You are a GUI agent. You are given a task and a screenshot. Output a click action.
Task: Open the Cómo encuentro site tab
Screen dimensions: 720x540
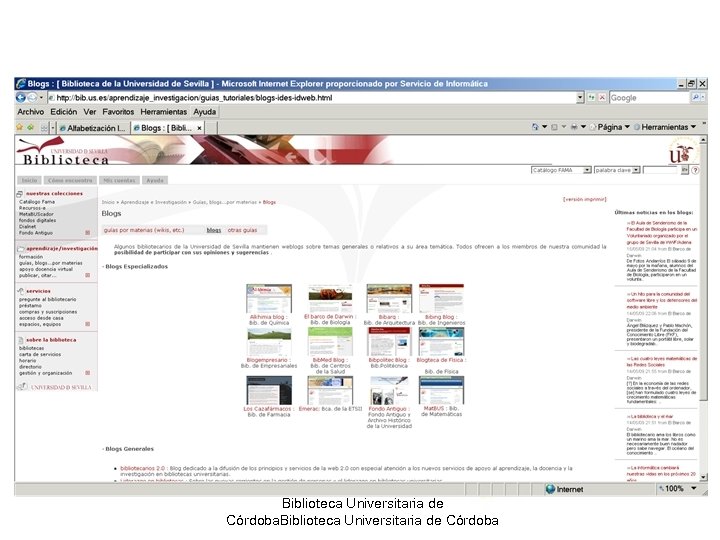70,180
